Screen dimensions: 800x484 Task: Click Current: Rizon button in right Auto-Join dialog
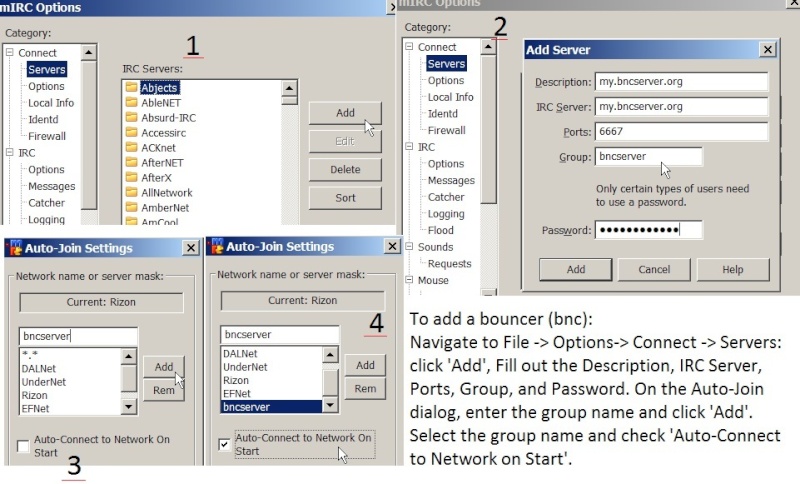click(303, 300)
